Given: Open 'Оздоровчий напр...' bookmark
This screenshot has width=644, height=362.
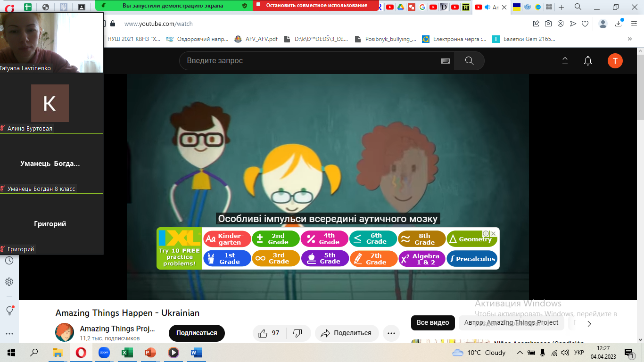Looking at the screenshot, I should coord(197,39).
